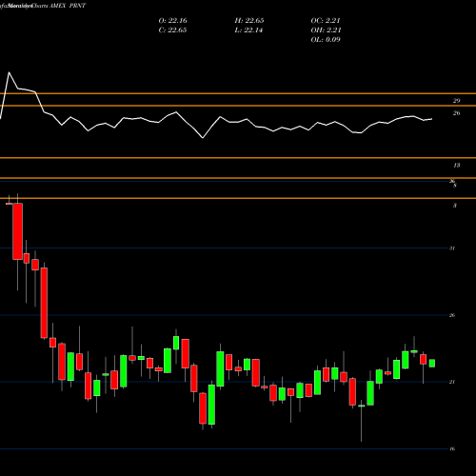The image size is (476, 476).
Task: Click the "AMEX PRNT" chart title
Action: (68, 6)
